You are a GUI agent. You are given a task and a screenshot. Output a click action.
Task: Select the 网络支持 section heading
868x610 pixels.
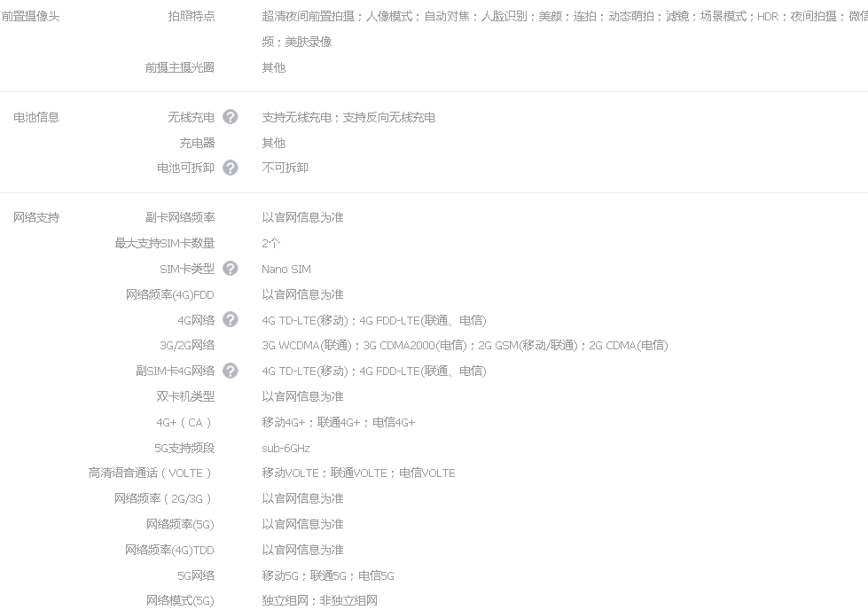coord(36,217)
